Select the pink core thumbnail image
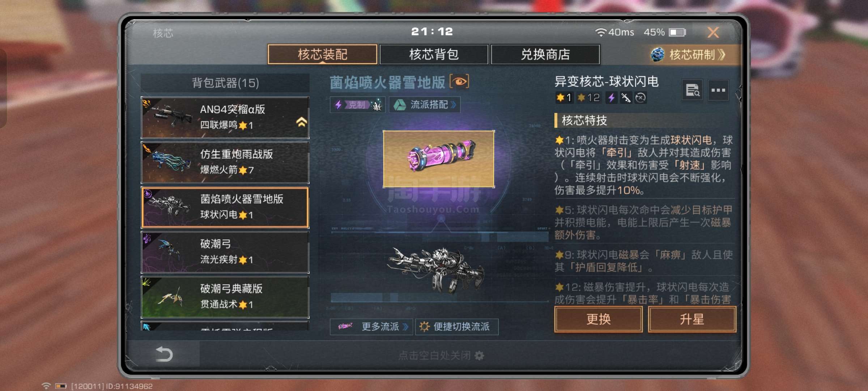 [x=439, y=159]
